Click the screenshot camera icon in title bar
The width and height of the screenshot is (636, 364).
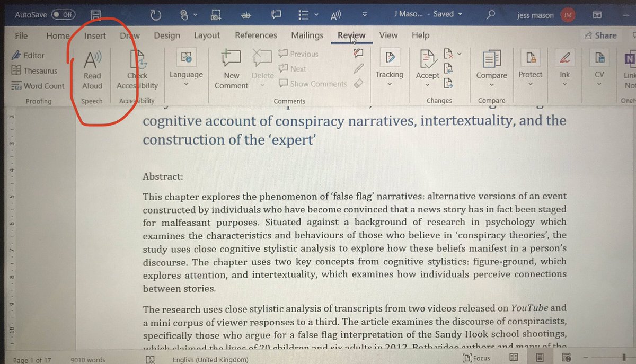coord(216,15)
